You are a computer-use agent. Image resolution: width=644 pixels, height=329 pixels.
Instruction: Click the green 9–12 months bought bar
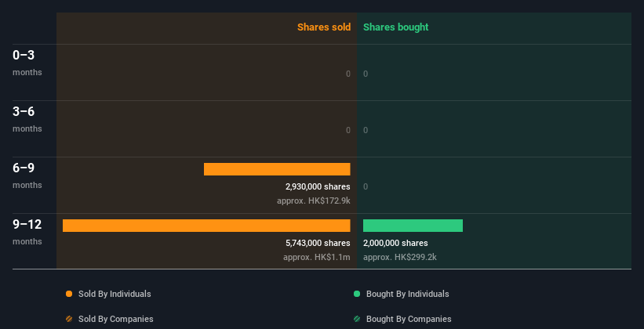413,226
